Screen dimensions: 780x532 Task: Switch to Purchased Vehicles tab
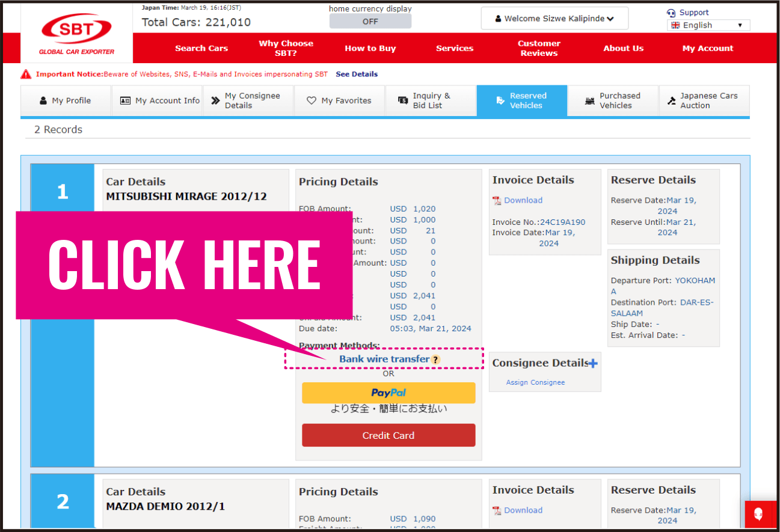click(613, 100)
